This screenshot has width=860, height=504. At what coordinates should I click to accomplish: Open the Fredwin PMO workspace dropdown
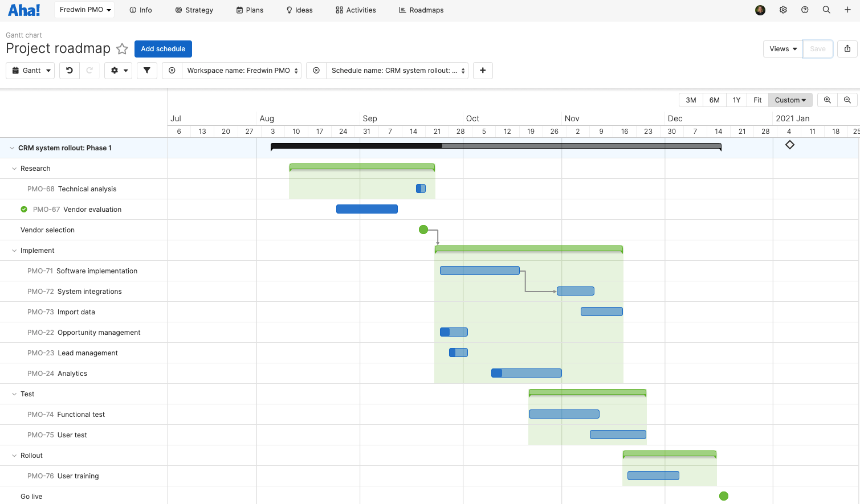tap(84, 10)
